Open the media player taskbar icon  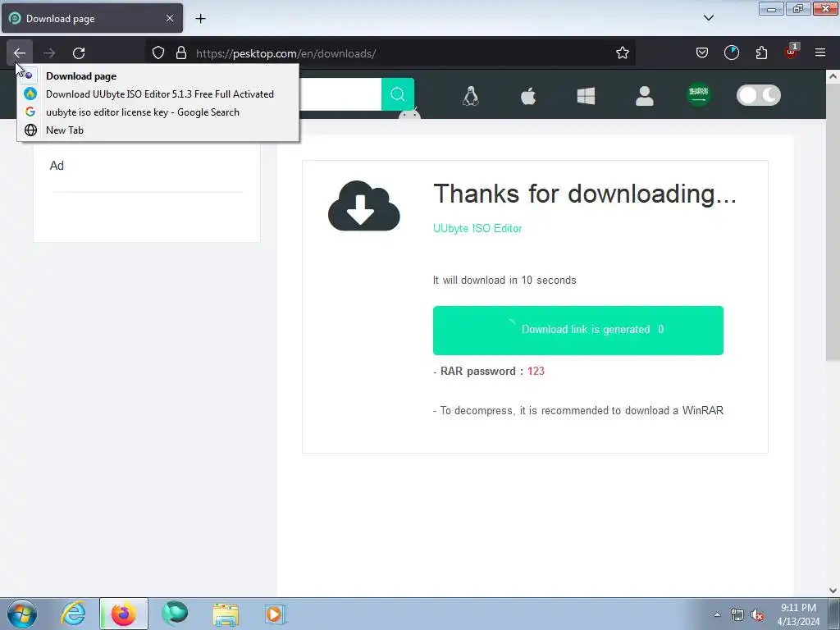[x=276, y=614]
